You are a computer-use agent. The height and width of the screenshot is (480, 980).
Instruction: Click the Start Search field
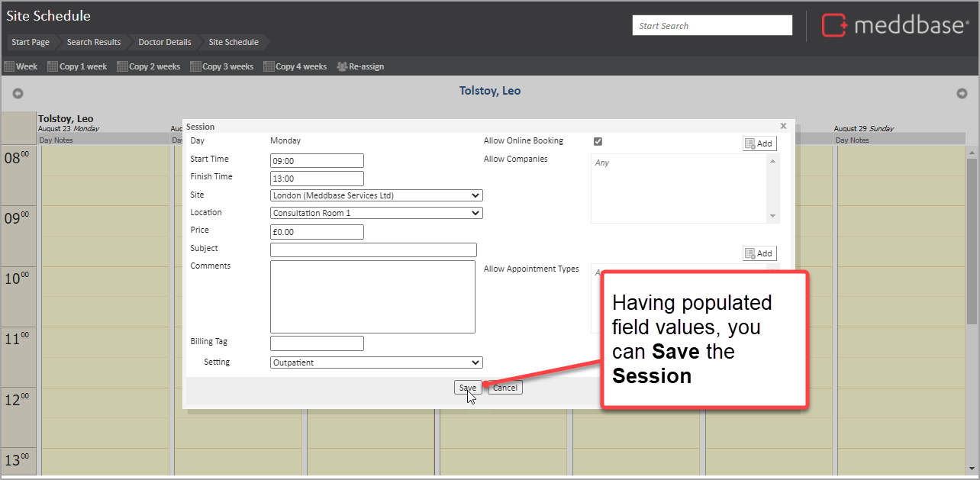(x=711, y=26)
